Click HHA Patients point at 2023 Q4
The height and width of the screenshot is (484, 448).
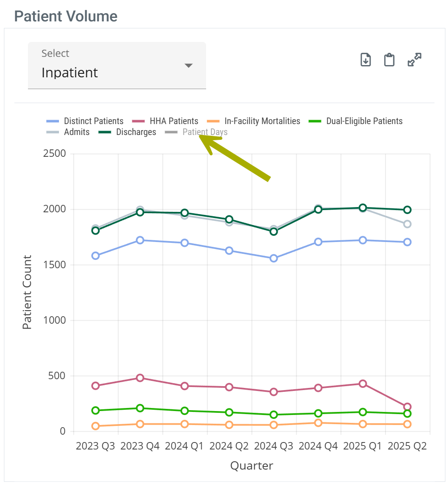pyautogui.click(x=140, y=378)
